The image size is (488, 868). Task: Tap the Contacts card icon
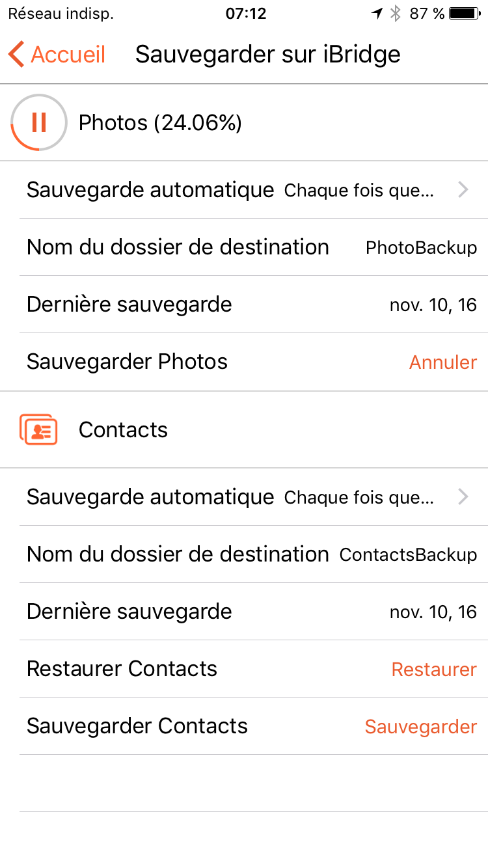(x=39, y=430)
